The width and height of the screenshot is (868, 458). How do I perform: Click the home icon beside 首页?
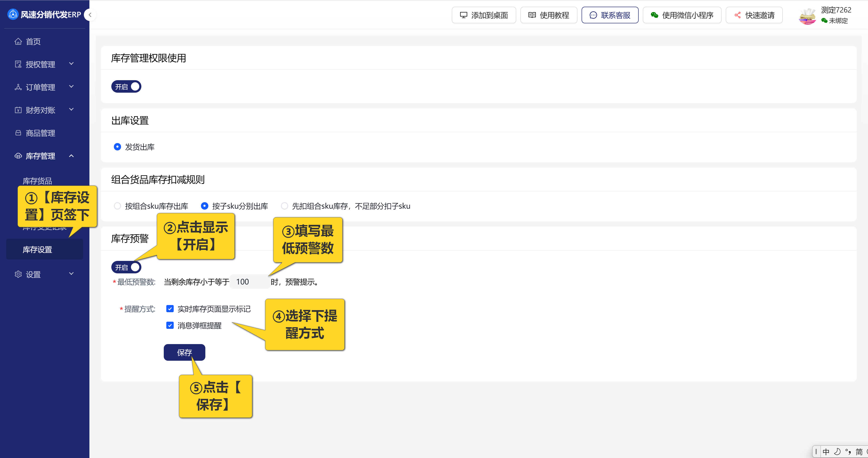[x=18, y=41]
